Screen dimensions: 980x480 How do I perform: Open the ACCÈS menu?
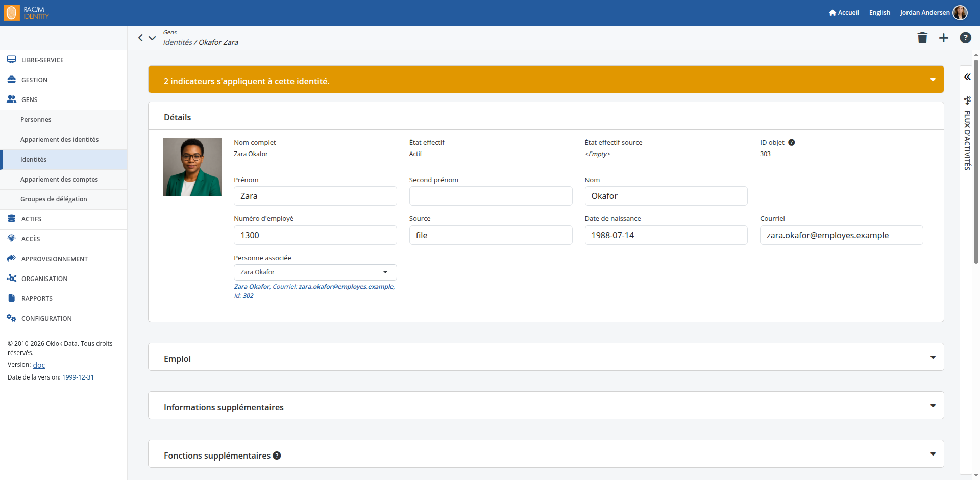pos(63,239)
